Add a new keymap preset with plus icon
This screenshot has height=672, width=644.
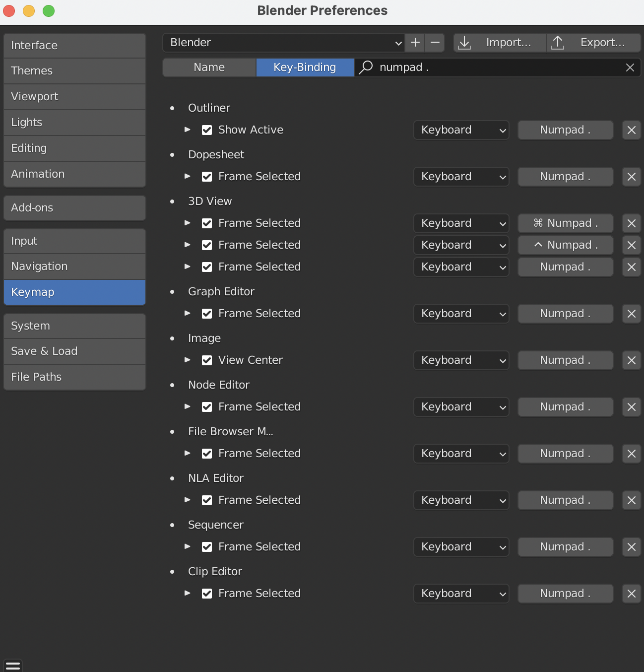(x=415, y=43)
